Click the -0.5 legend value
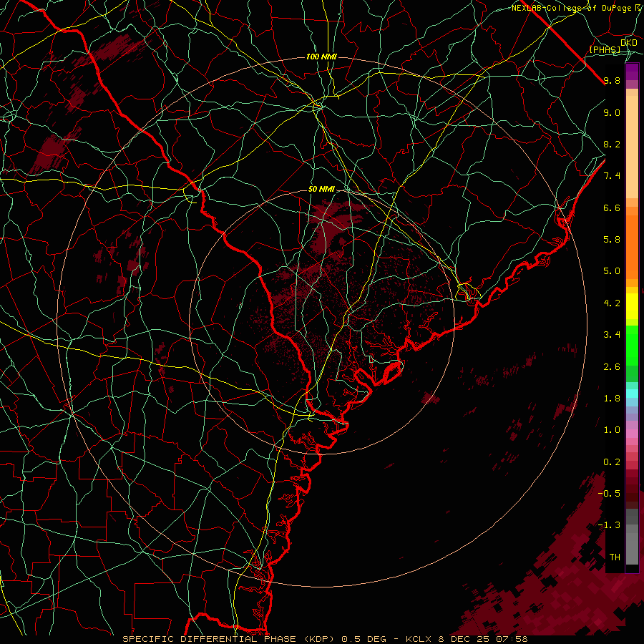This screenshot has width=644, height=644. [609, 494]
